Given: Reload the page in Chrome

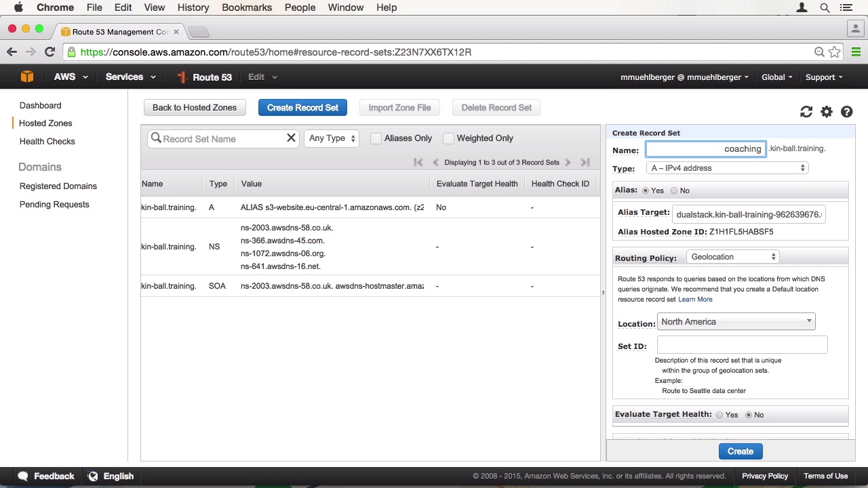Looking at the screenshot, I should pos(50,52).
